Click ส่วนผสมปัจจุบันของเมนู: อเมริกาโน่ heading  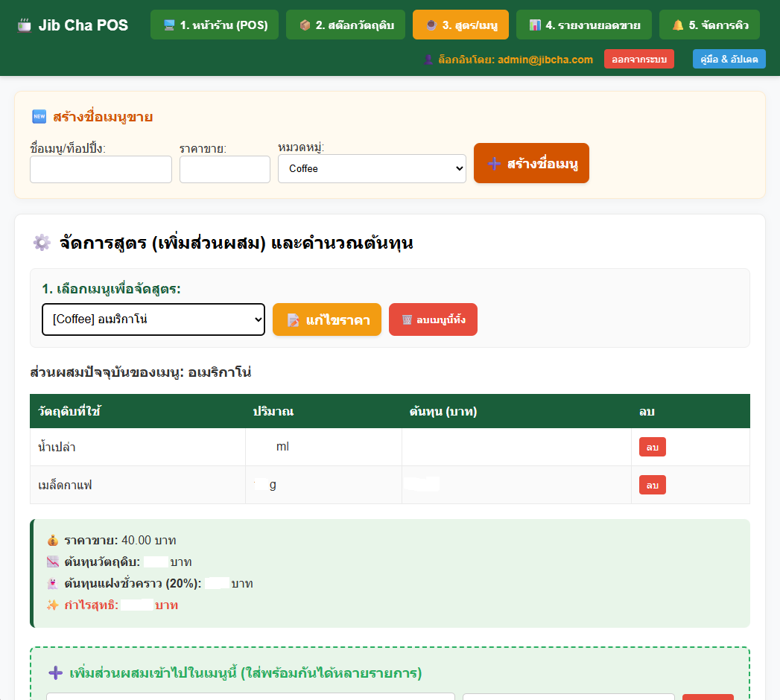141,372
